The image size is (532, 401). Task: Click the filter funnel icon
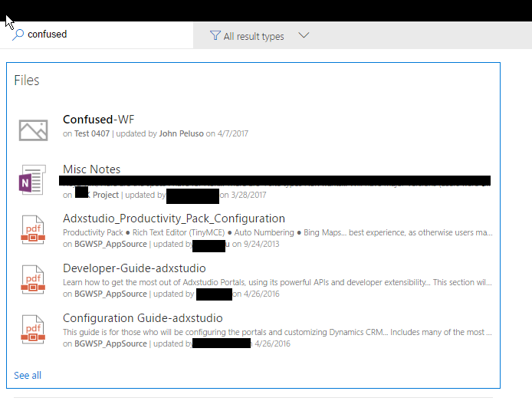tap(215, 35)
